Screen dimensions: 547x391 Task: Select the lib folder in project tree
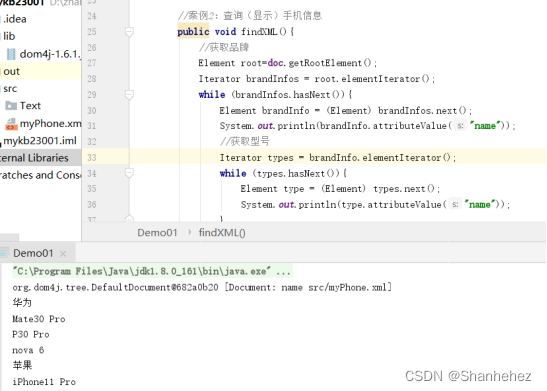[x=9, y=36]
